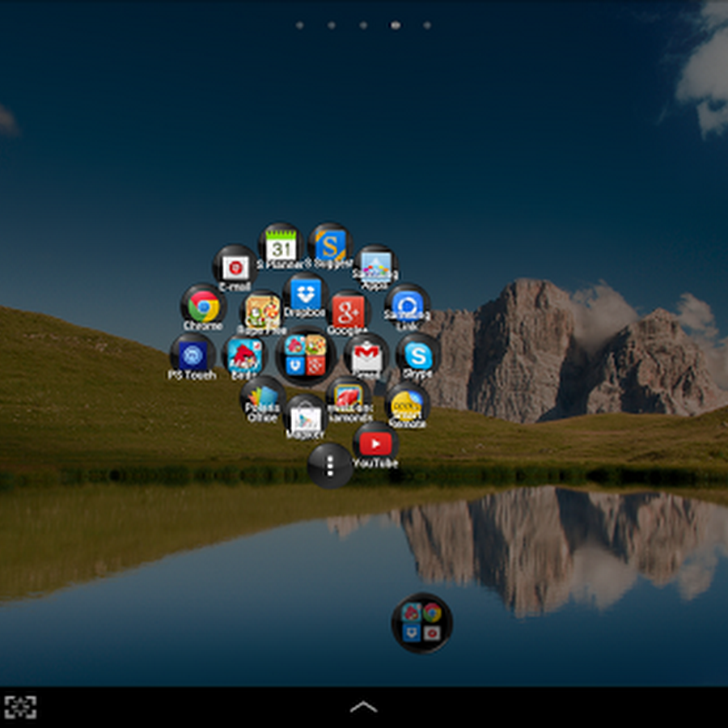The width and height of the screenshot is (728, 728).
Task: Go to the first home screen page dot
Action: click(300, 25)
